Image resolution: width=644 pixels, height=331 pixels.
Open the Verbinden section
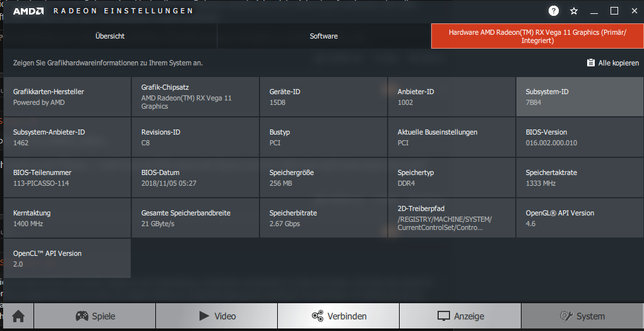(x=338, y=316)
